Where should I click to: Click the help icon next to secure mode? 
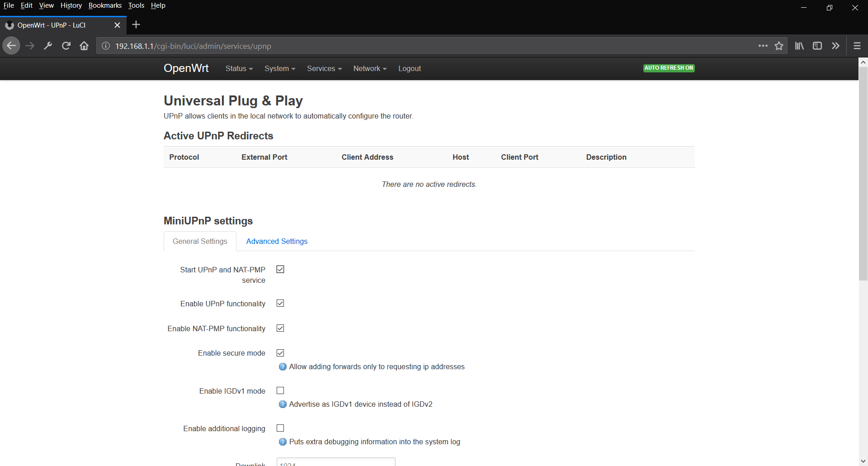click(x=283, y=366)
